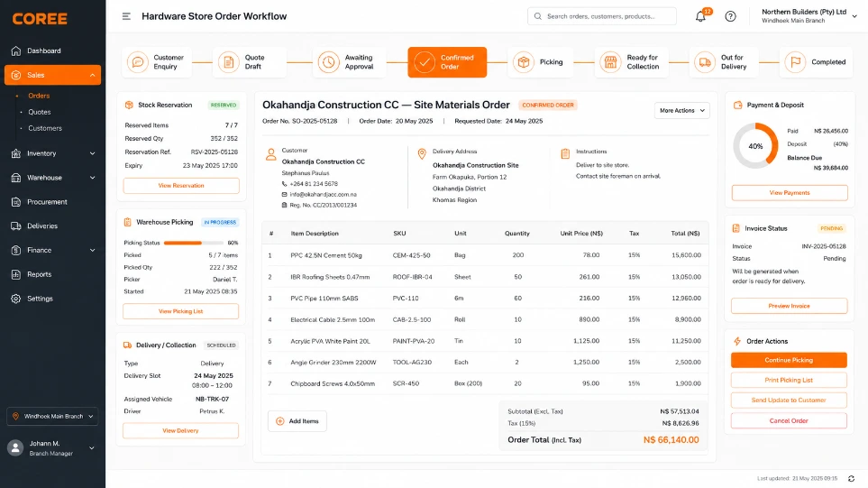The height and width of the screenshot is (488, 868).
Task: Click View Reservation button
Action: [181, 186]
